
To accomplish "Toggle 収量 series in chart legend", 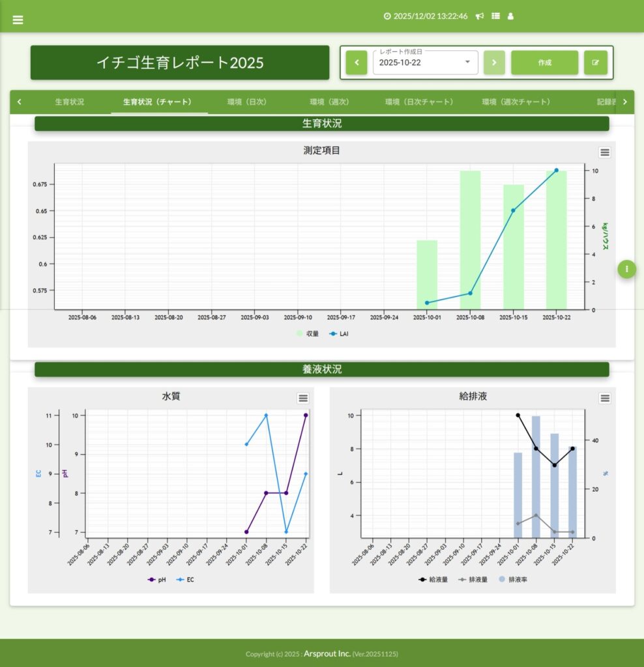I will (x=308, y=333).
